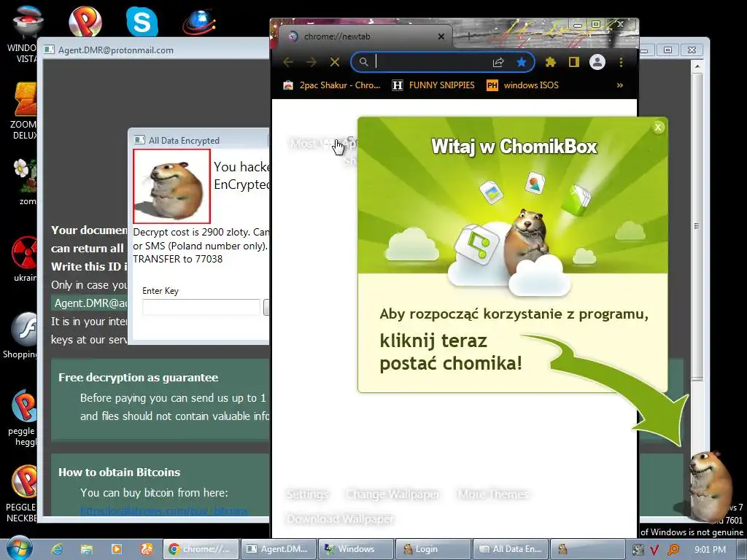Click the Settings link on new tab
Screen dimensions: 747x560
tap(307, 494)
